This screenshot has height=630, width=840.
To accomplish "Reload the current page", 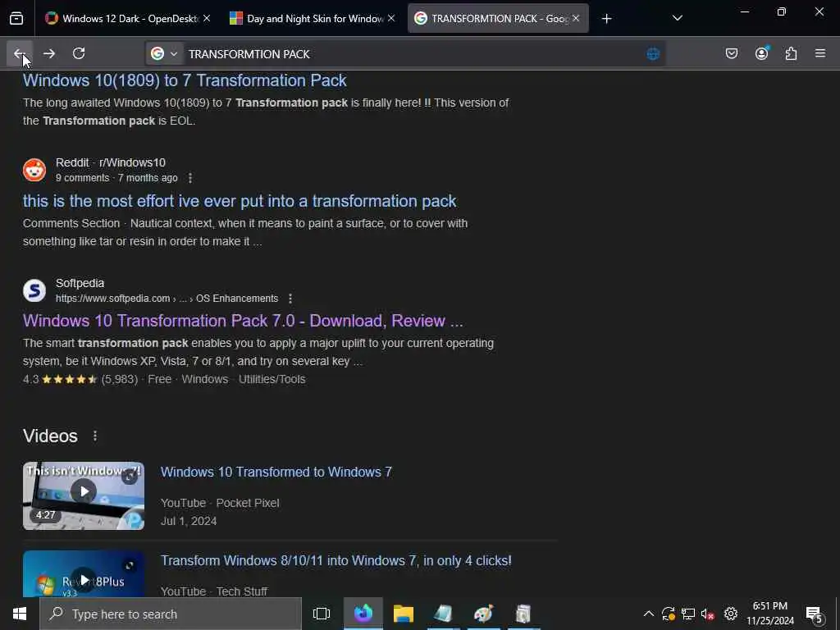I will (x=79, y=53).
